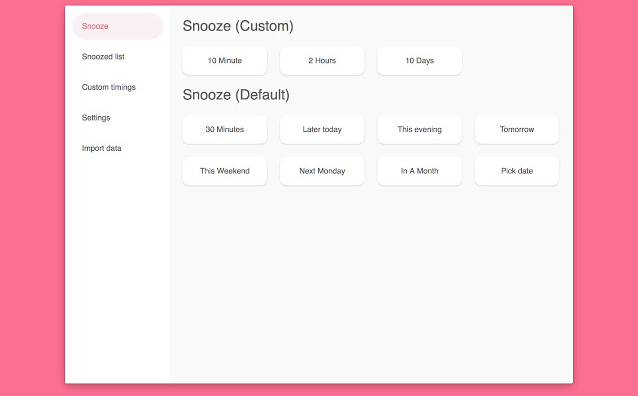Click the Snooze (Custom) heading

pyautogui.click(x=238, y=26)
